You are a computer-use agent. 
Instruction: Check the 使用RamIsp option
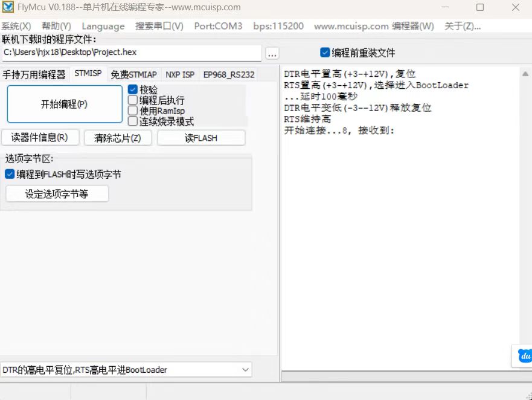pyautogui.click(x=133, y=109)
